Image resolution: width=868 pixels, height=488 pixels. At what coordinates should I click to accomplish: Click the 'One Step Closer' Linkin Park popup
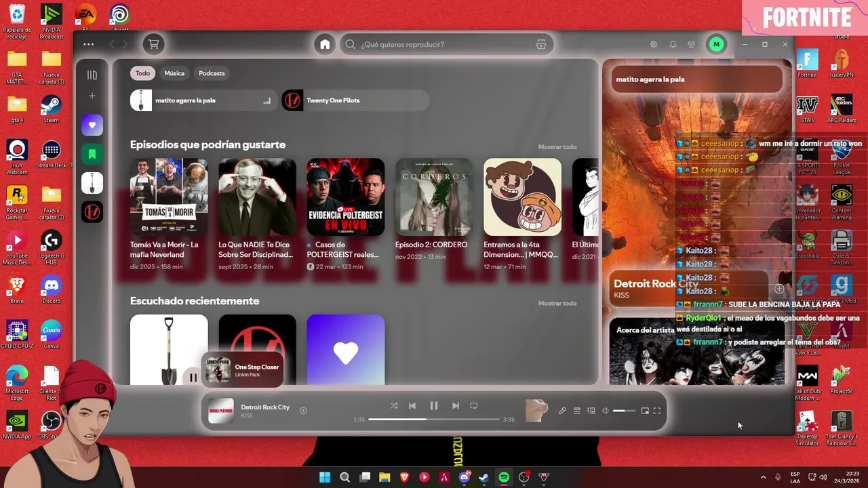(242, 370)
